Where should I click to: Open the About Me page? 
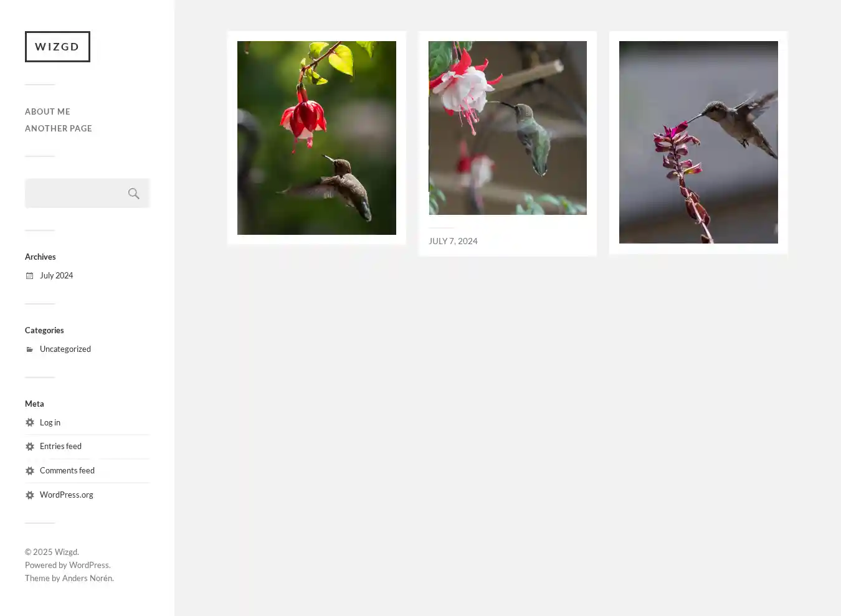(47, 111)
